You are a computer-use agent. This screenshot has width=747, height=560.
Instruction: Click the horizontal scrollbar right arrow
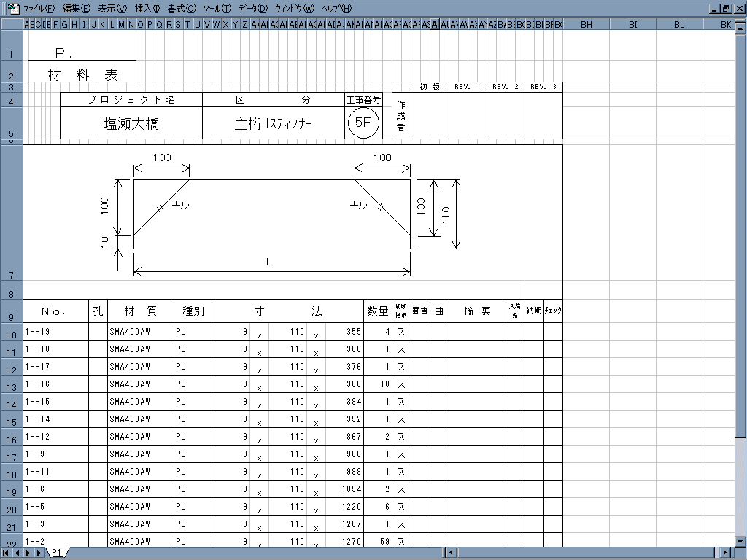click(x=724, y=553)
